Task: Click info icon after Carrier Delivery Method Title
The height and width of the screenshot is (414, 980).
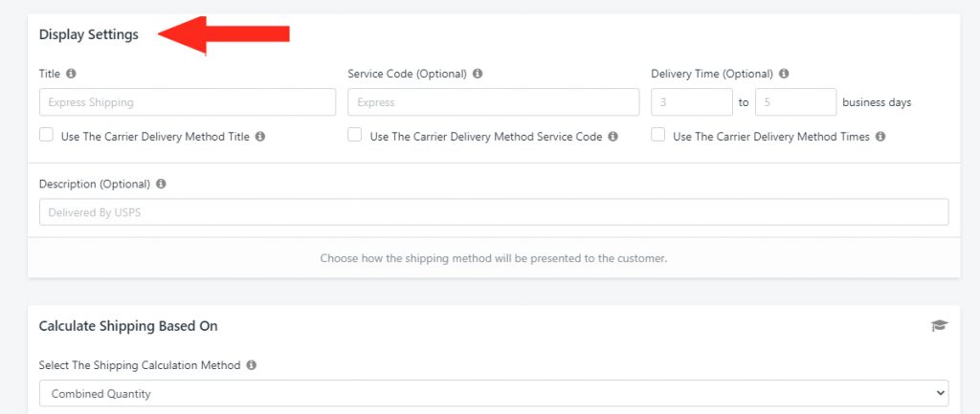Action: (260, 136)
